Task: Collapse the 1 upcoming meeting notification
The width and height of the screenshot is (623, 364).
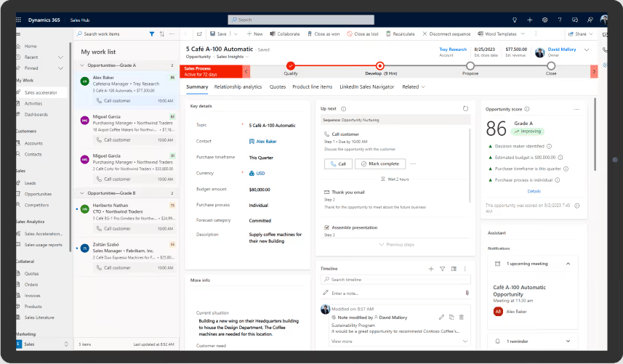Action: (568, 264)
